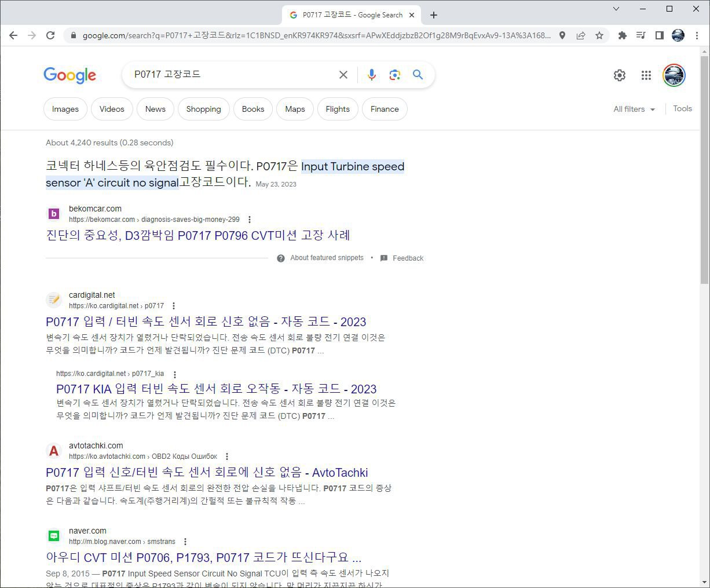
Task: Switch to the Flights filter
Action: [x=338, y=109]
